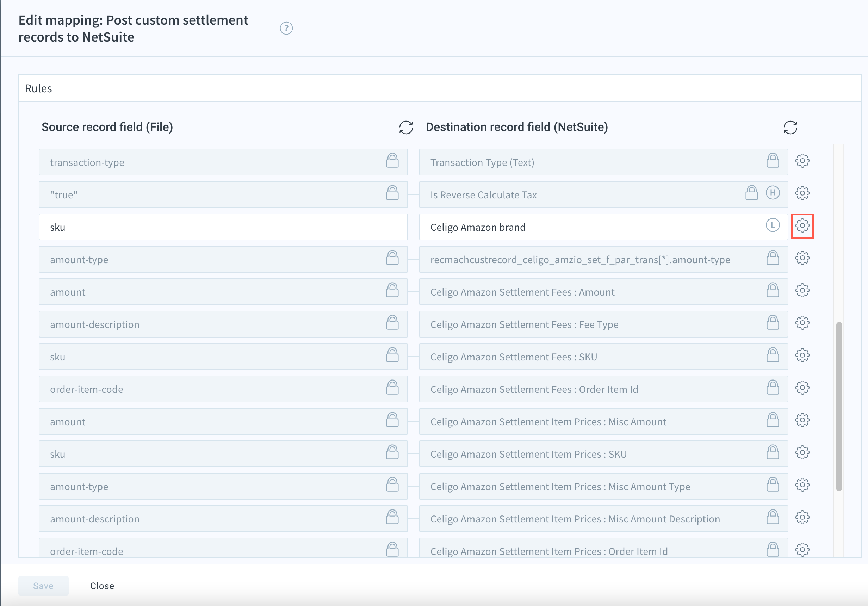Click the Close button
The image size is (868, 606).
(x=102, y=586)
